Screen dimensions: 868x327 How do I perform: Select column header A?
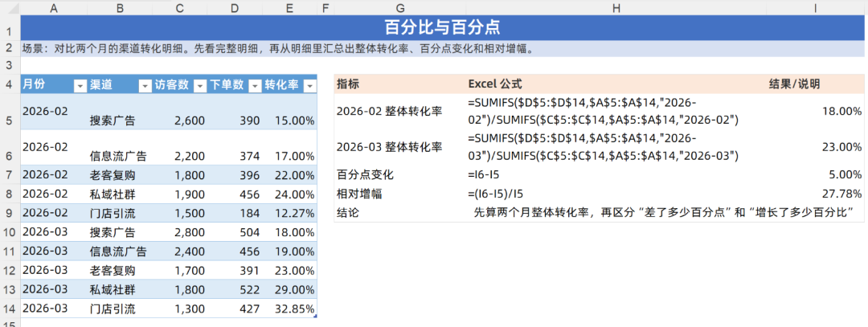[54, 8]
